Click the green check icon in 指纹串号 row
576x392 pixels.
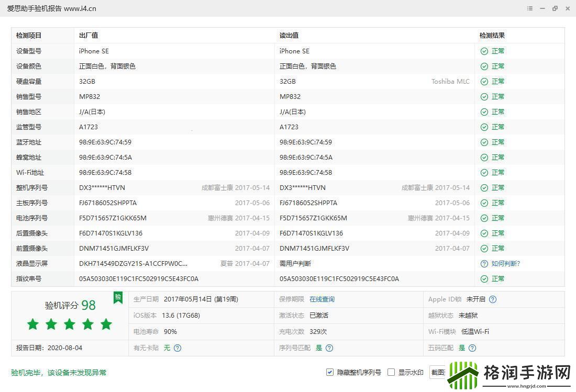coord(484,279)
